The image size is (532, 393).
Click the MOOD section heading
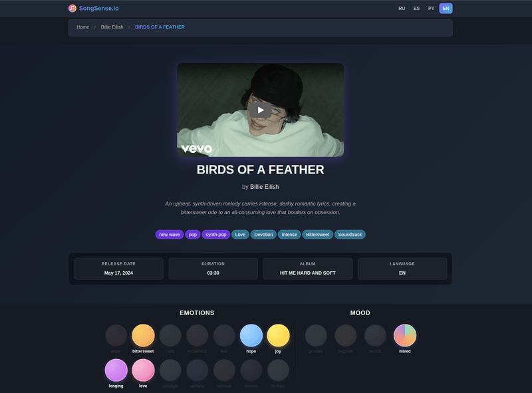(x=360, y=313)
